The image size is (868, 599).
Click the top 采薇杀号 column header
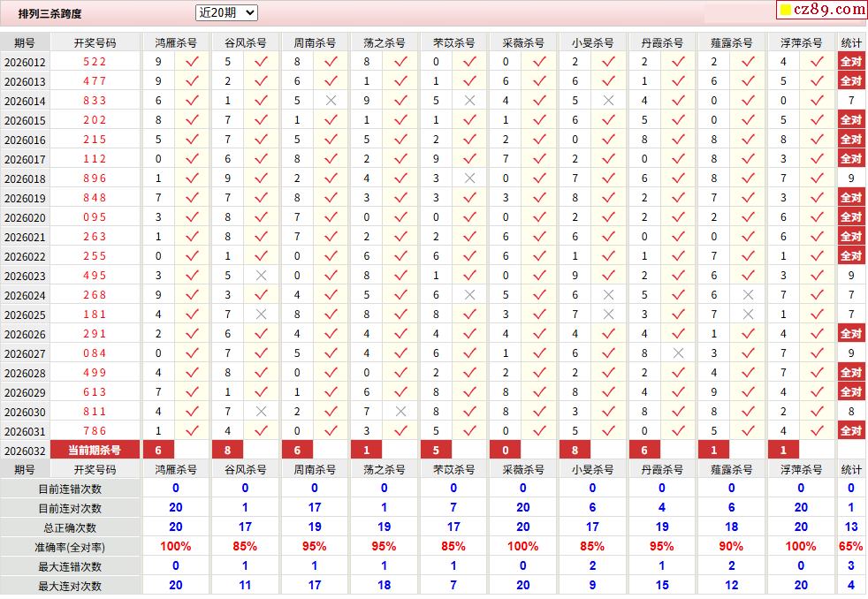(x=523, y=42)
